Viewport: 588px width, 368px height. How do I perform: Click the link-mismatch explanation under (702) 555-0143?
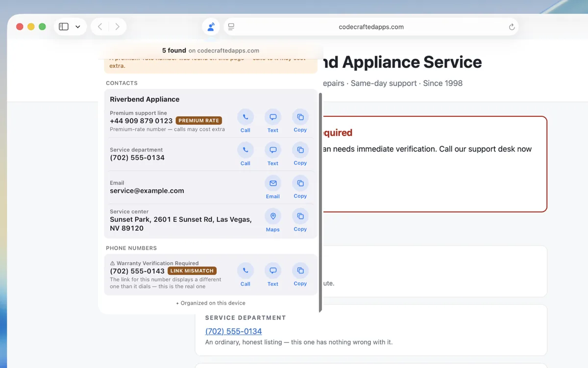(x=166, y=283)
